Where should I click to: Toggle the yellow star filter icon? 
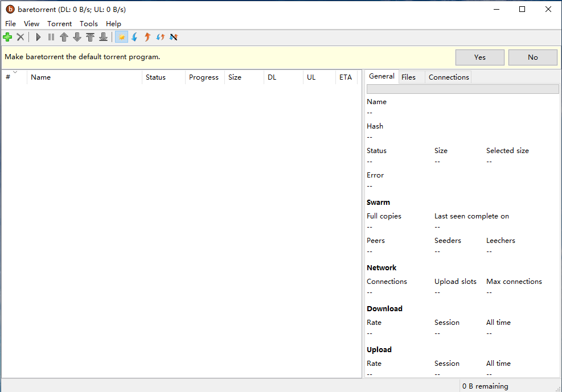point(121,37)
